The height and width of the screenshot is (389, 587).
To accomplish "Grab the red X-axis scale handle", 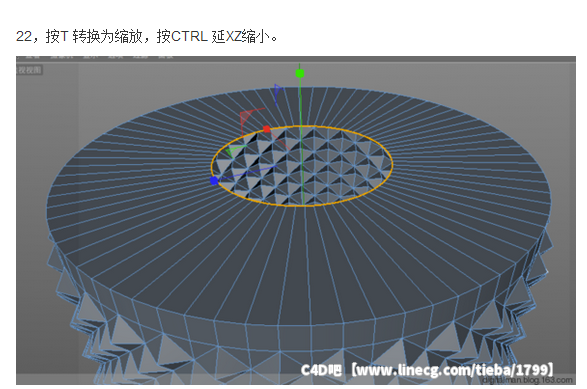I will [267, 129].
